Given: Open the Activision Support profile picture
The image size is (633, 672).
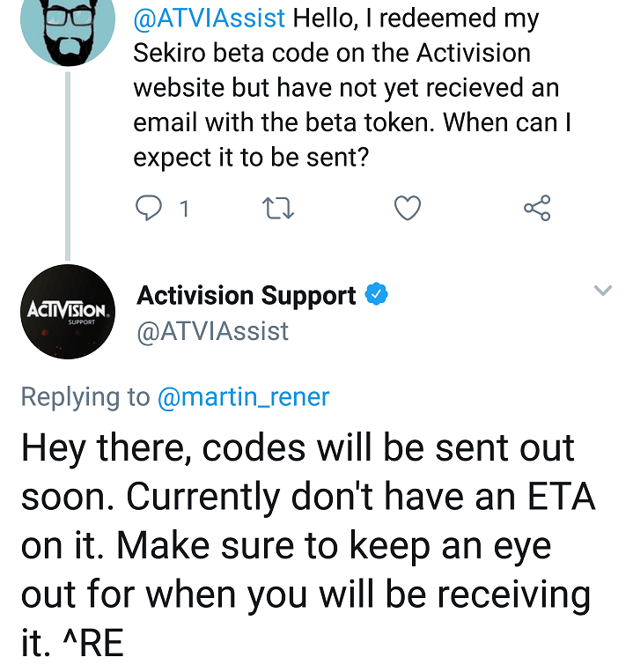Looking at the screenshot, I should [x=68, y=312].
